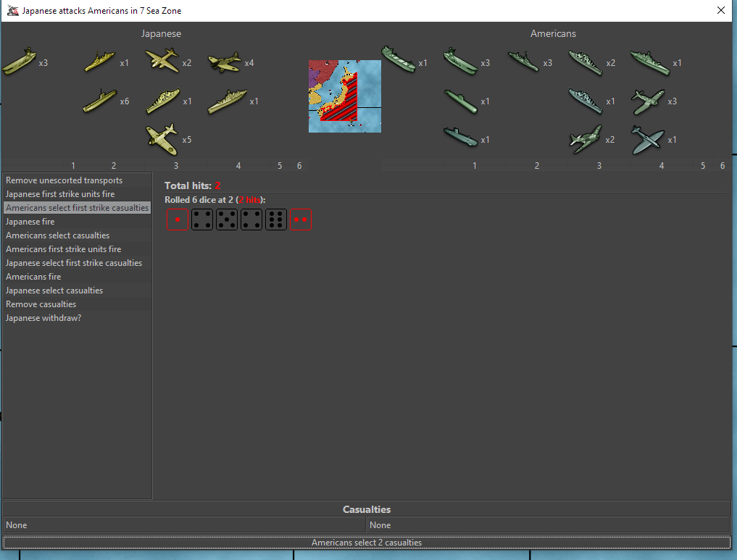Click the black die showing five

click(x=227, y=220)
